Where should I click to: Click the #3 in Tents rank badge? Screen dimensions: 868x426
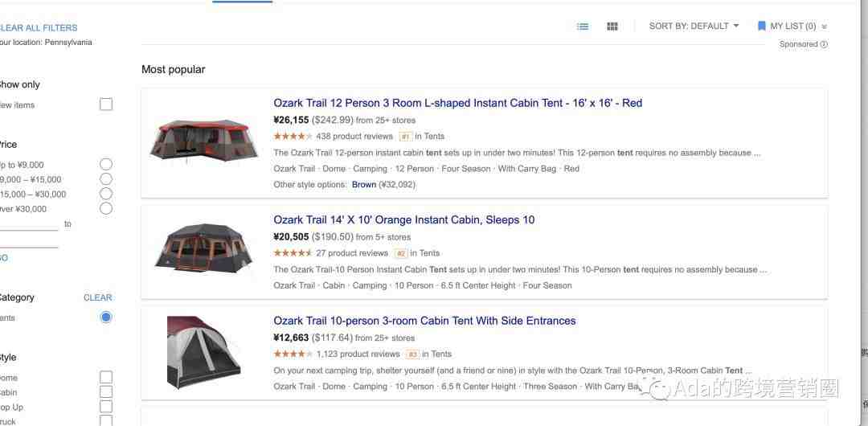(412, 354)
